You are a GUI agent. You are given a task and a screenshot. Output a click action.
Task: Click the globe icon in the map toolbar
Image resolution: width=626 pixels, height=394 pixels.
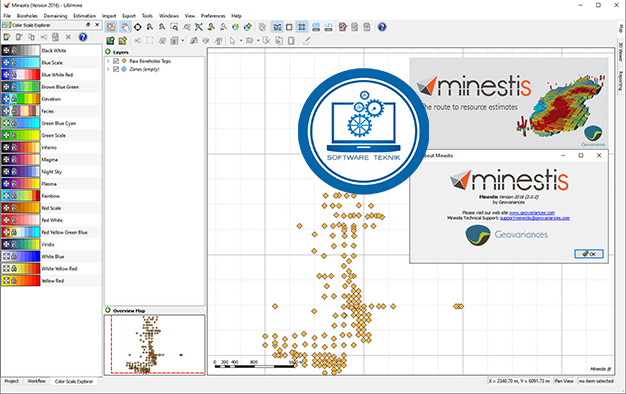click(x=236, y=27)
